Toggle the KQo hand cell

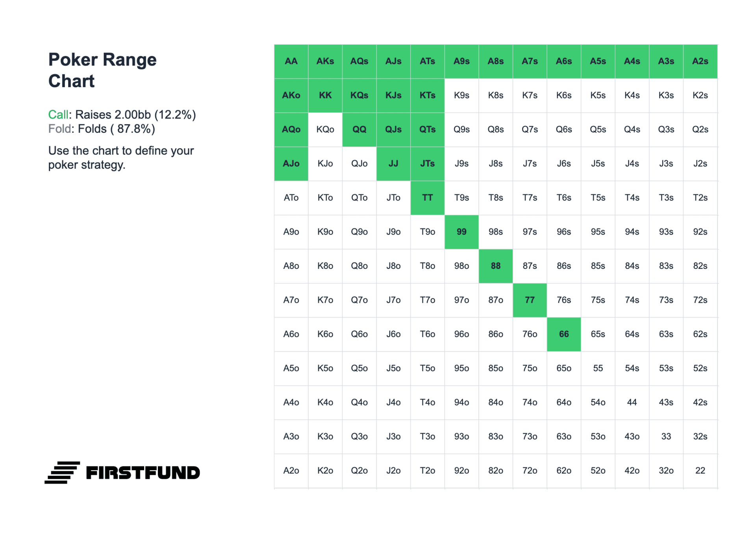click(x=325, y=130)
